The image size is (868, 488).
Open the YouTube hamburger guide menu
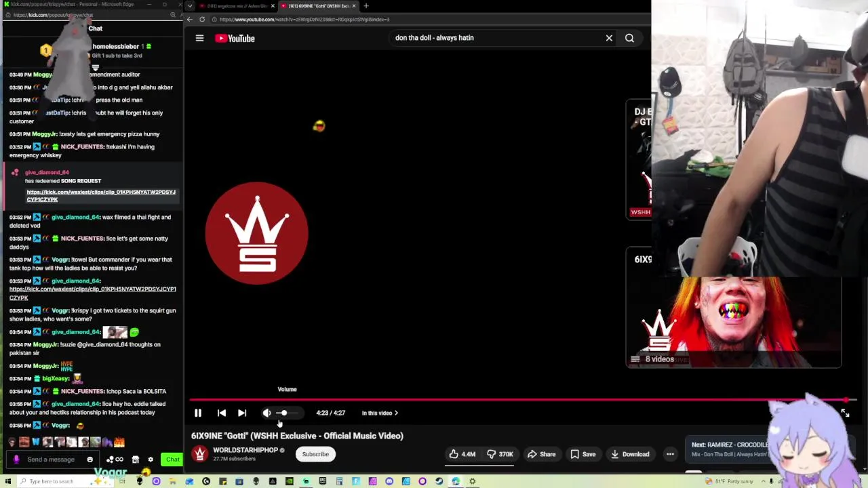click(x=199, y=38)
